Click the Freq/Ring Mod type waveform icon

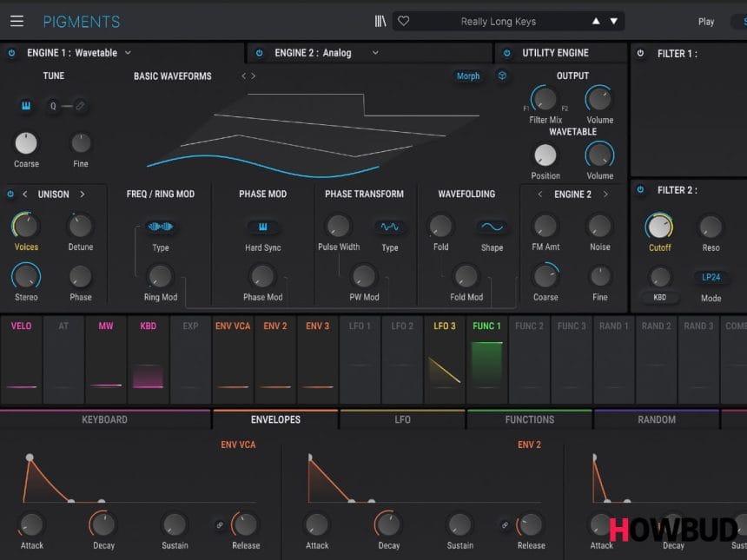161,227
